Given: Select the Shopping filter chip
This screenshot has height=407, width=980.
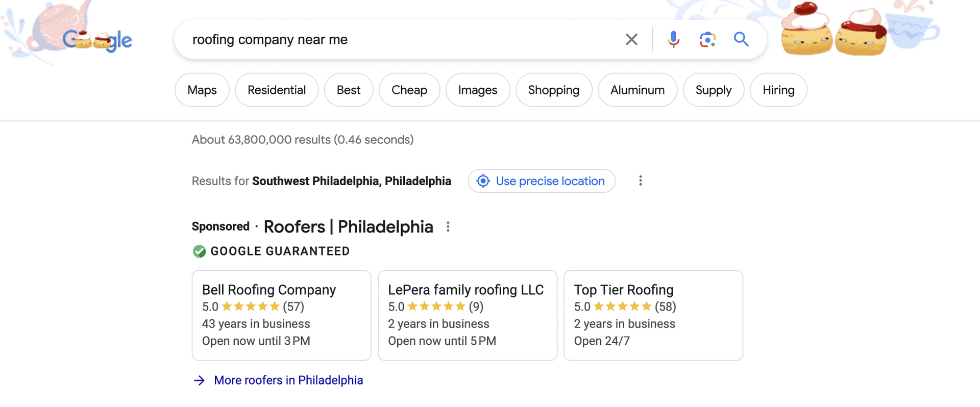Looking at the screenshot, I should [x=553, y=90].
